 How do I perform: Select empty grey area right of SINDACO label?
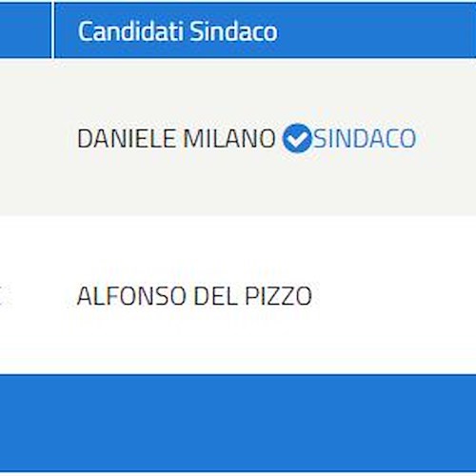pos(446,138)
